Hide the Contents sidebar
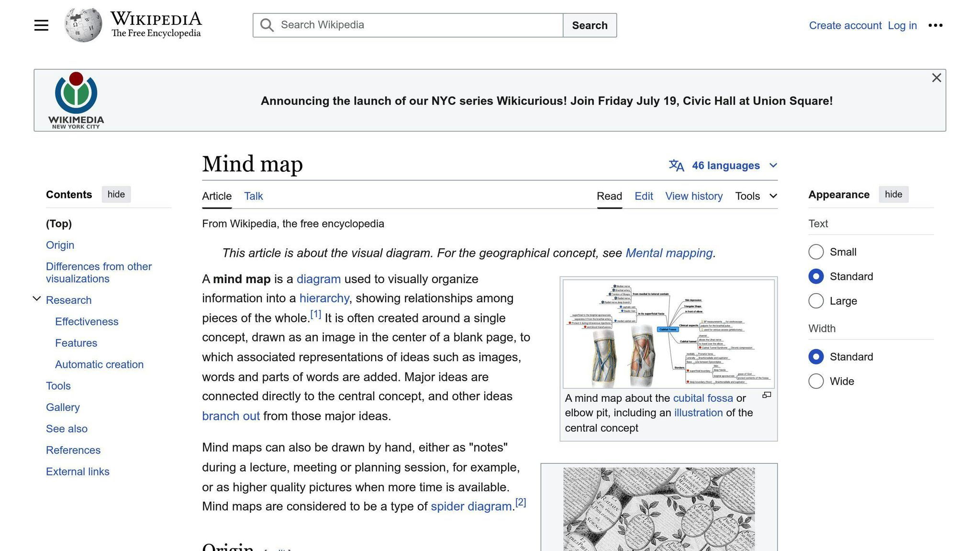 pos(116,194)
